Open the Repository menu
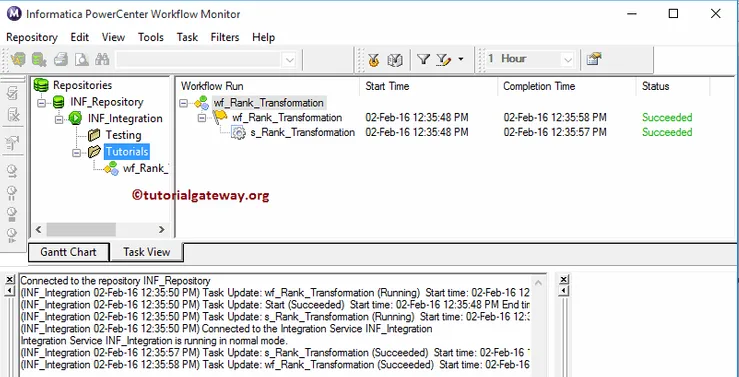Image resolution: width=739 pixels, height=377 pixels. (x=32, y=37)
